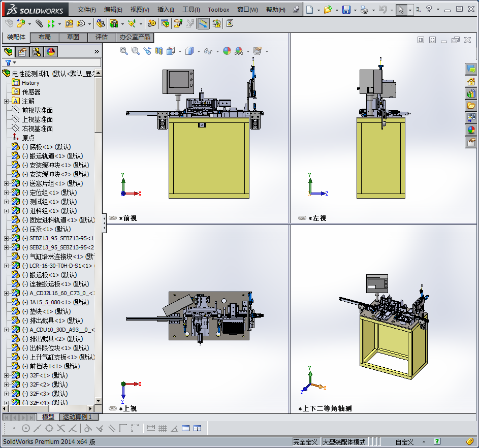Open the Toolbox menu
Viewport: 479px width, 448px height.
click(218, 10)
